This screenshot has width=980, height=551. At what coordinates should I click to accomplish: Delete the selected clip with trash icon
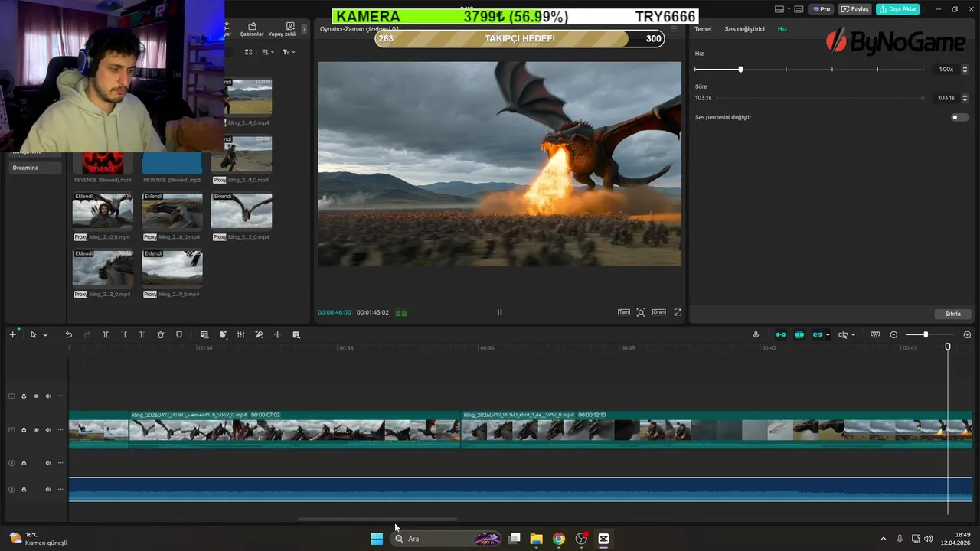[161, 334]
